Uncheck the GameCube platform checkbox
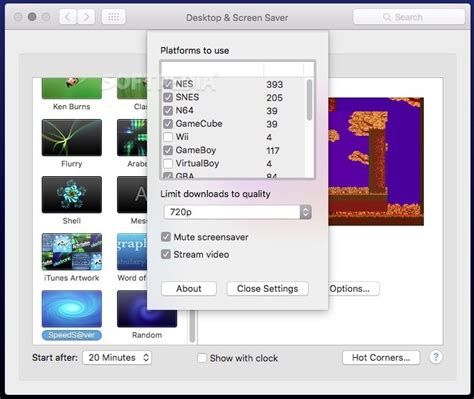474x399 pixels. 168,124
